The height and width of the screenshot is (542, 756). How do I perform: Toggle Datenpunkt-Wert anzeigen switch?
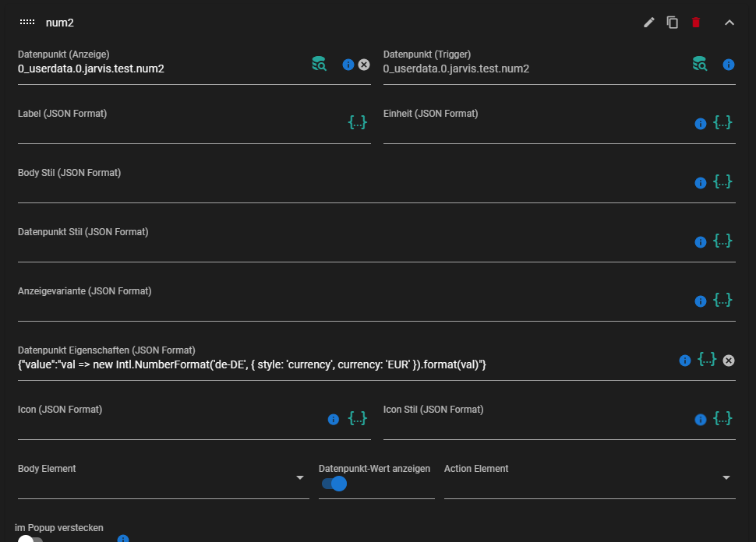click(x=334, y=484)
